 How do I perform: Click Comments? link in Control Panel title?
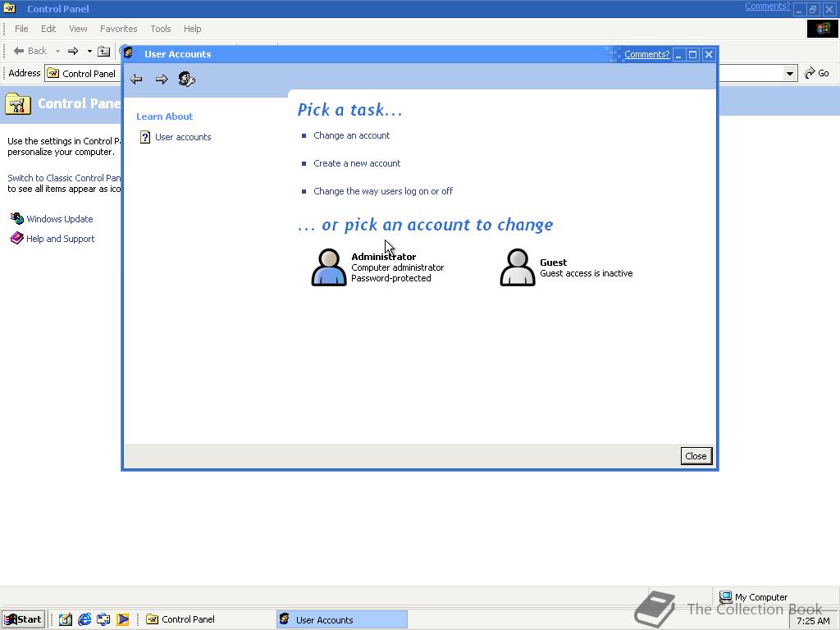click(x=767, y=6)
